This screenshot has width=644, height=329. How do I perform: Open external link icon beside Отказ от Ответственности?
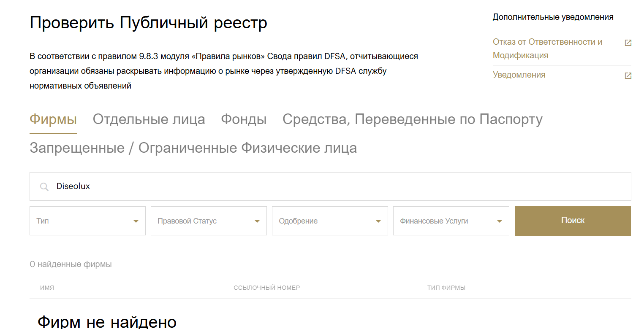tap(628, 43)
